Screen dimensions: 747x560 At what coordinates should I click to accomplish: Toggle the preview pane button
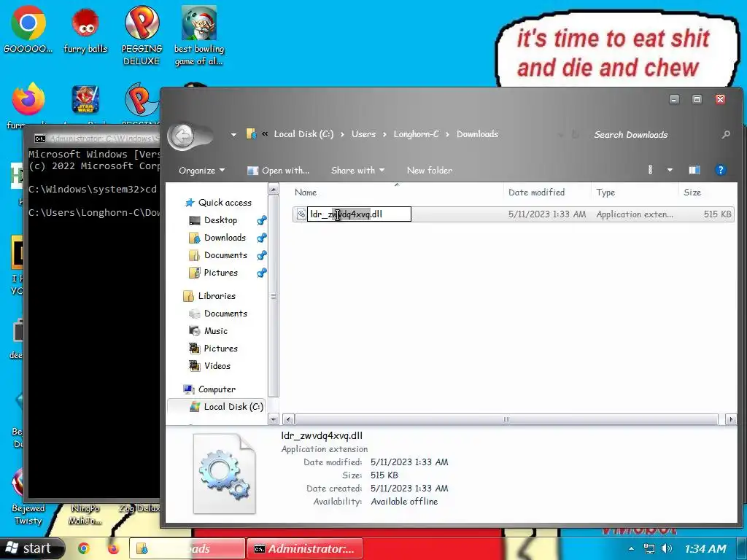click(x=694, y=170)
